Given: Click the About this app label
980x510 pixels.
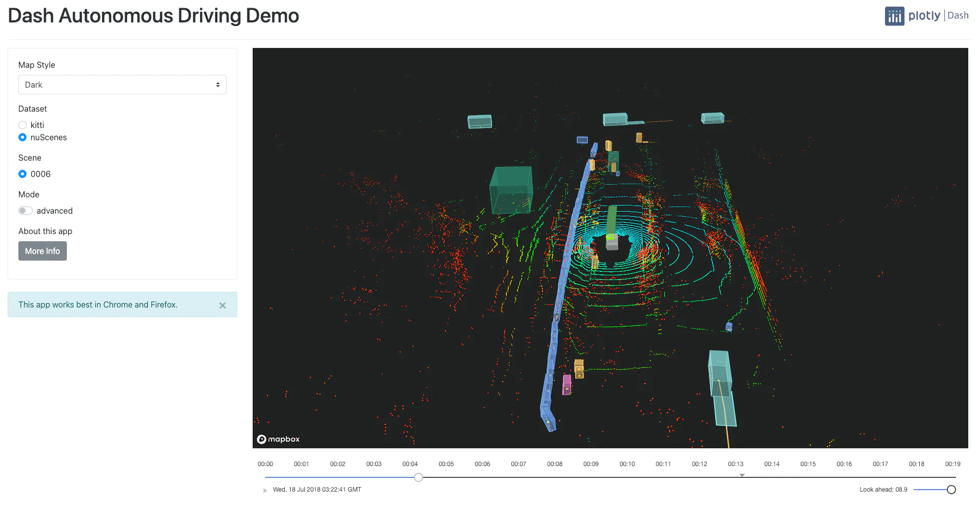Looking at the screenshot, I should tap(45, 231).
